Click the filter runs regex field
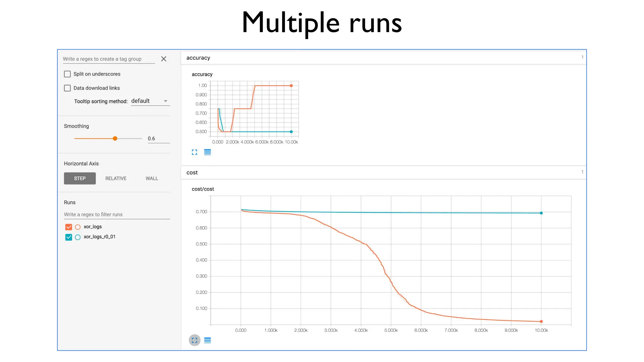 [x=117, y=215]
